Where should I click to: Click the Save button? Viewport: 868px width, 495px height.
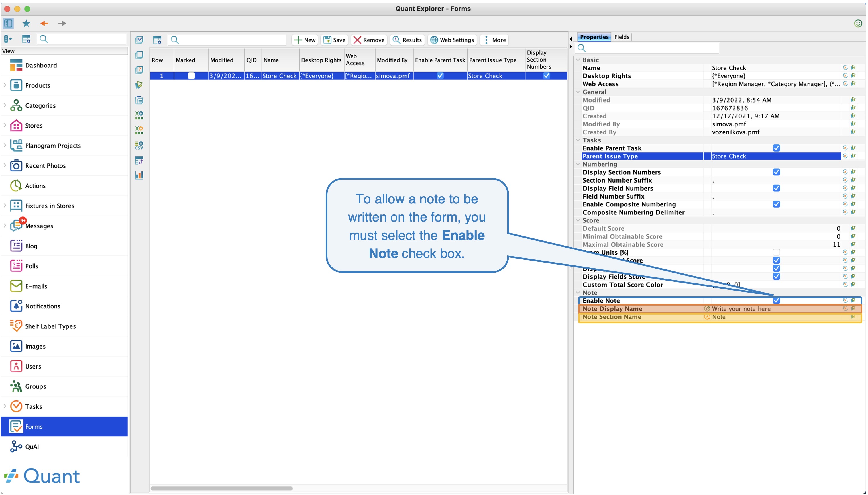point(334,40)
